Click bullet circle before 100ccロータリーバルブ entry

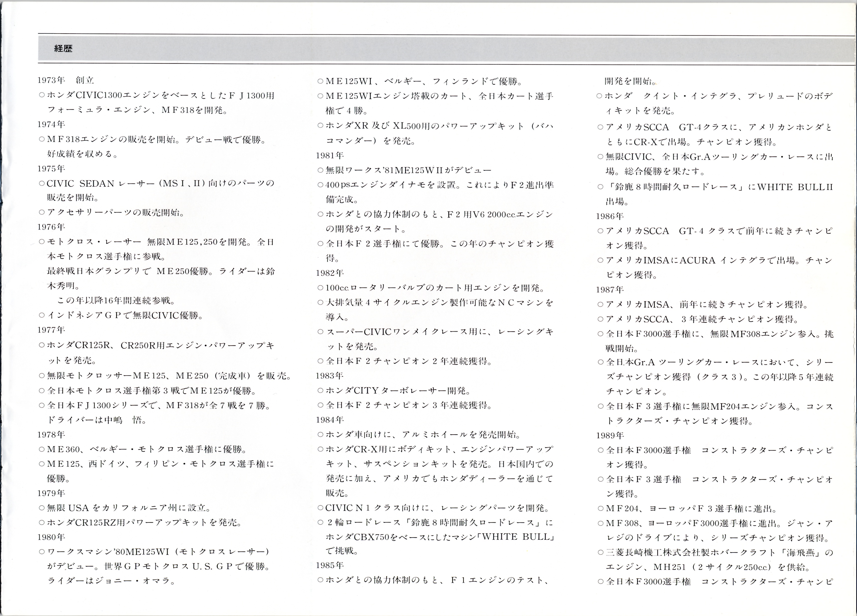click(320, 288)
